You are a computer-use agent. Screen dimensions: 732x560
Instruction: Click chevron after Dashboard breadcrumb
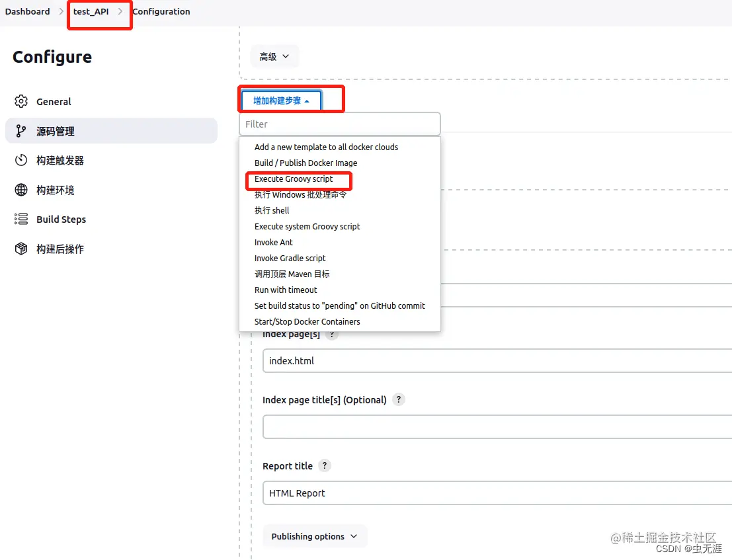[61, 11]
